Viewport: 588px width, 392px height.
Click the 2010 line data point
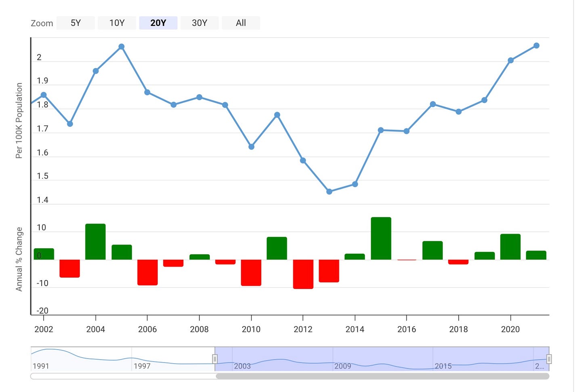tap(251, 147)
